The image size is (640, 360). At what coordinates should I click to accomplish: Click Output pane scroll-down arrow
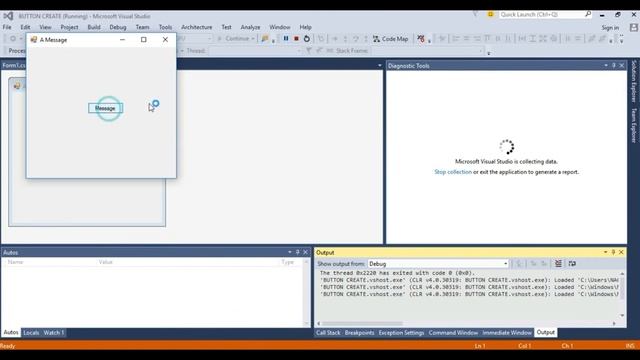click(x=622, y=316)
